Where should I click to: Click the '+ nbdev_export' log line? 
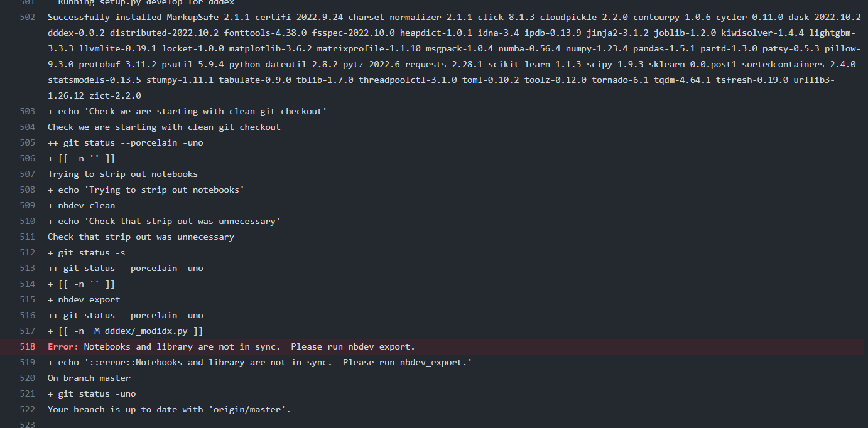(x=84, y=299)
